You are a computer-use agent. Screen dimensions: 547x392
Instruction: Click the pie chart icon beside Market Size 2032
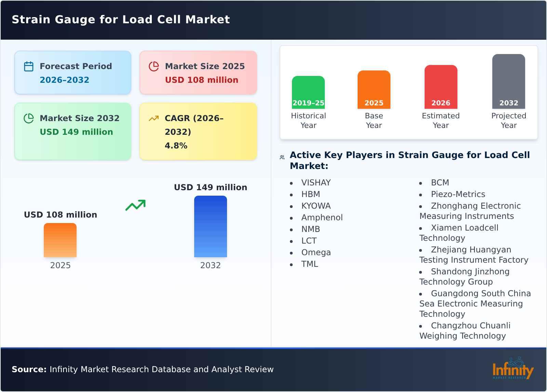28,119
